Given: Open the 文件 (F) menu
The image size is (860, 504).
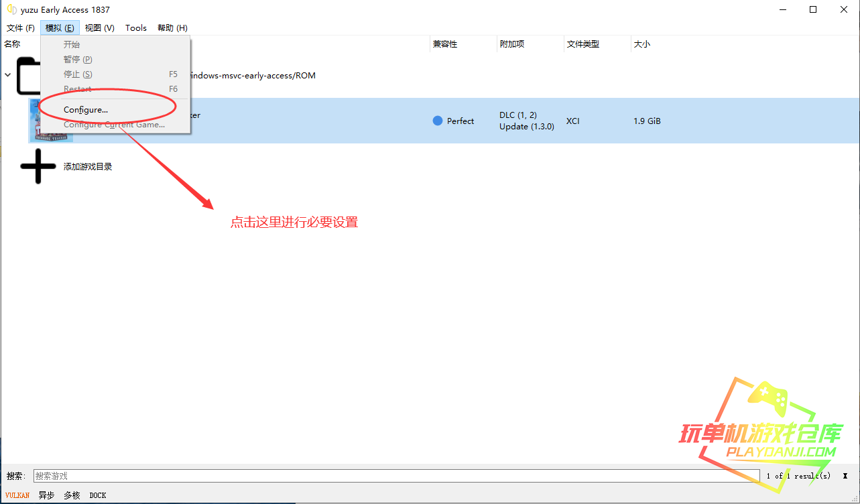Looking at the screenshot, I should point(20,27).
